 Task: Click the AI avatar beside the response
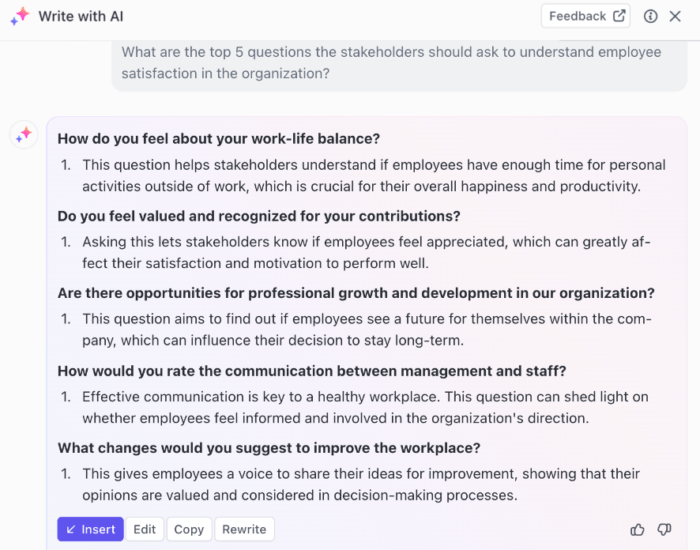click(x=24, y=134)
